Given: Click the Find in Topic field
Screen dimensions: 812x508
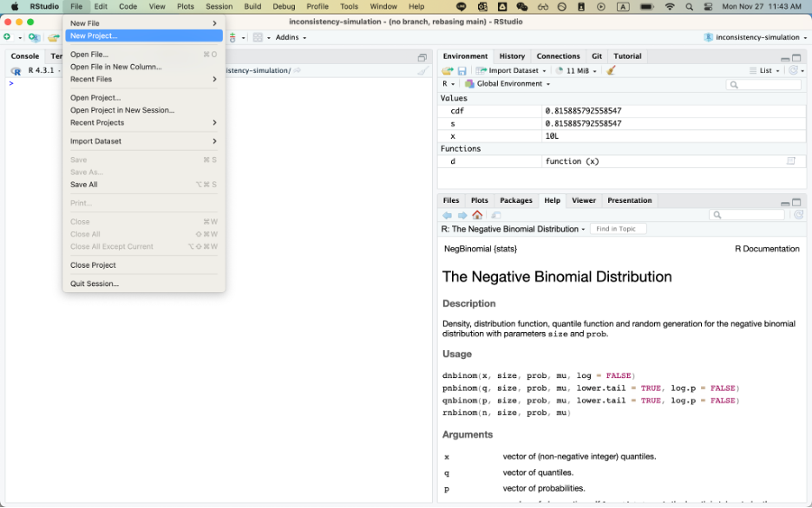Looking at the screenshot, I should (619, 229).
